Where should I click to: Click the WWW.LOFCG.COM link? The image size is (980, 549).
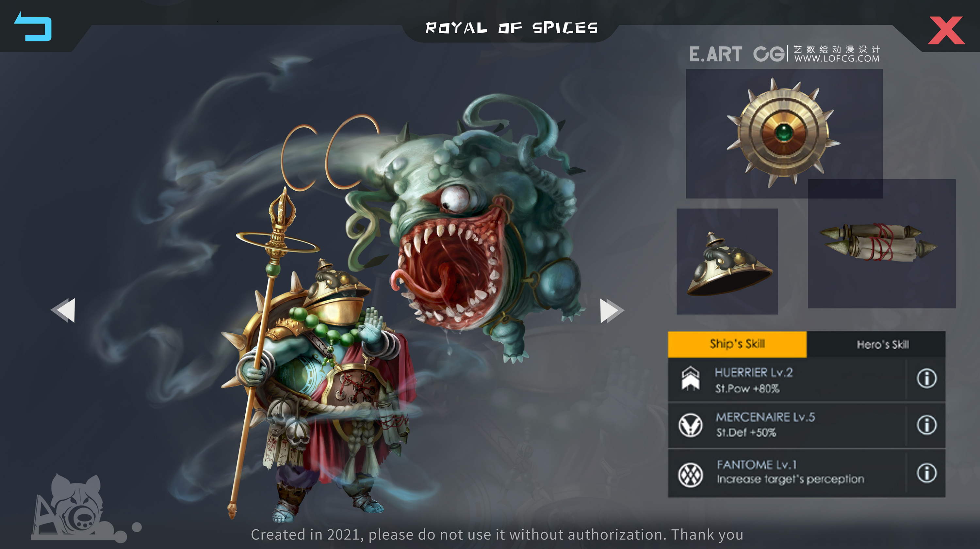837,59
